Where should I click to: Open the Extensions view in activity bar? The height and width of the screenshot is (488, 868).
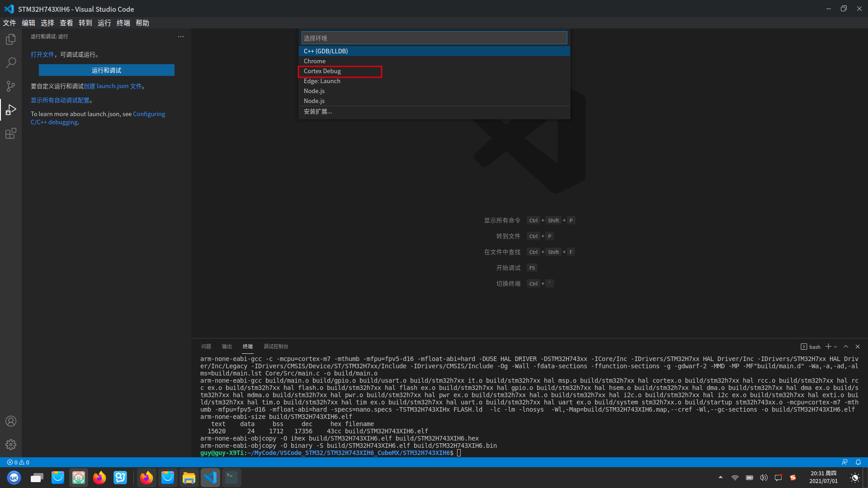tap(11, 133)
